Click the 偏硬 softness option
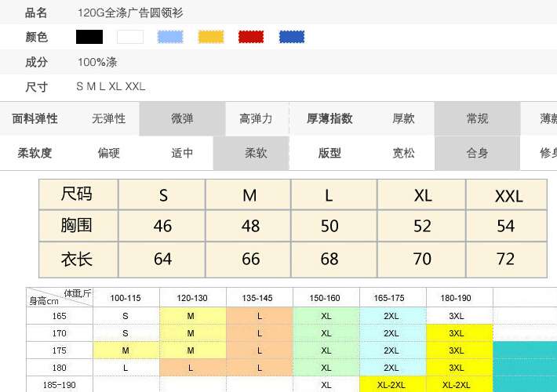 coord(108,154)
